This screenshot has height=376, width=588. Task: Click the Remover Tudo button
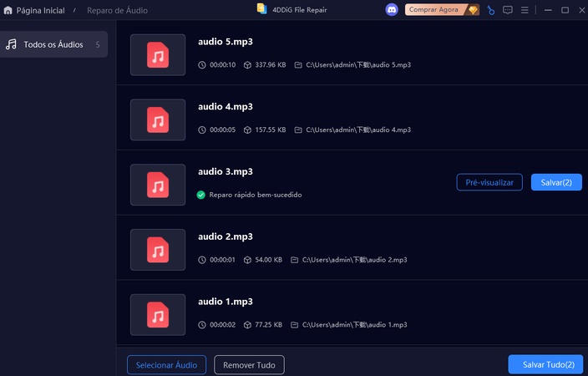click(249, 365)
